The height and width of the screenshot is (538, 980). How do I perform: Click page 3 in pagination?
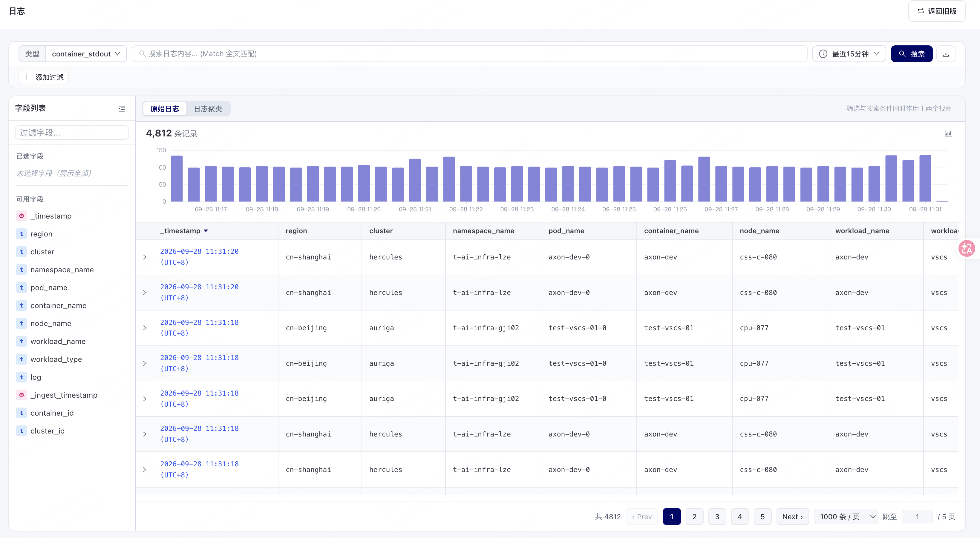717,517
